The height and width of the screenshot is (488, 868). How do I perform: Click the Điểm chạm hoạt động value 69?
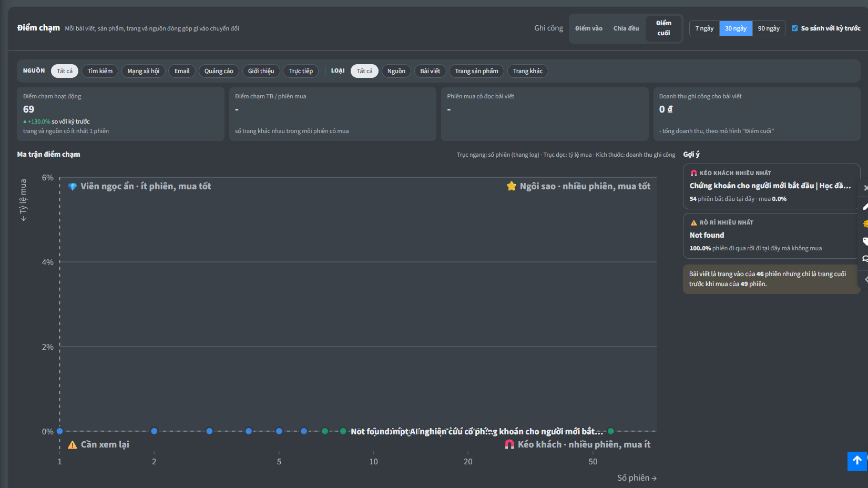pos(28,109)
